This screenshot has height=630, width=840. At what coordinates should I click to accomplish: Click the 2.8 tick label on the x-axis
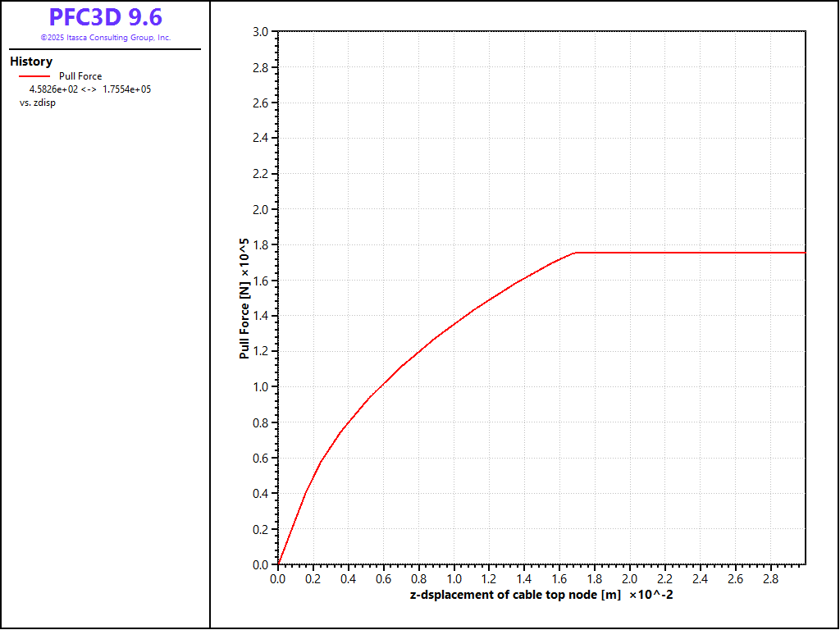(x=769, y=578)
